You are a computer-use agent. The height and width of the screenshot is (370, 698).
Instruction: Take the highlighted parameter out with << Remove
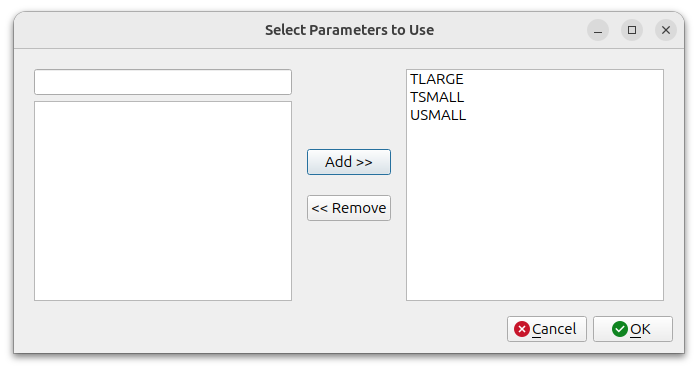point(349,208)
